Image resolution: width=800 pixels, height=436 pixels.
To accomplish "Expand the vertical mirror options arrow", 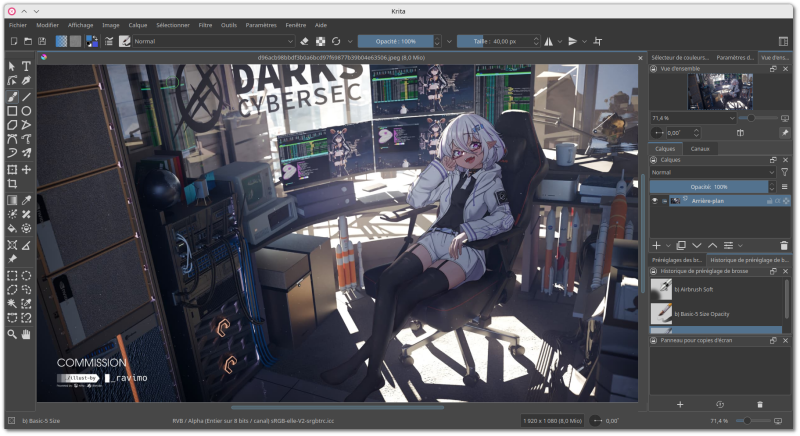I will coord(584,41).
